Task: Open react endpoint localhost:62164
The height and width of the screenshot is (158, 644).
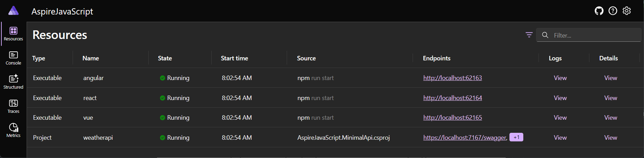Action: click(452, 98)
